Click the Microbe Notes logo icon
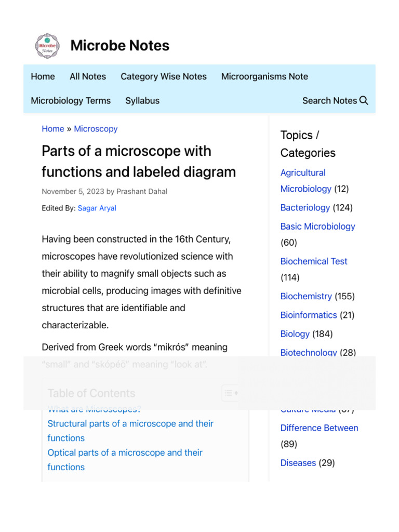The width and height of the screenshot is (399, 532). (47, 46)
